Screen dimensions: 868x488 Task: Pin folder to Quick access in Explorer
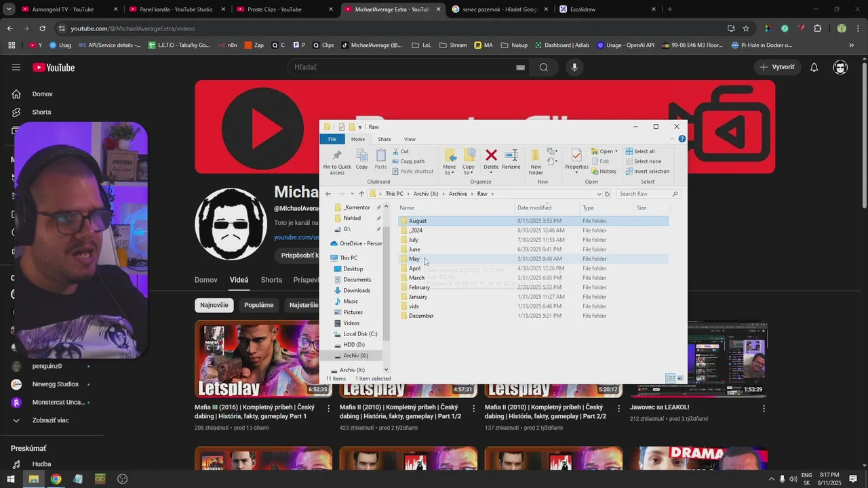coord(337,162)
